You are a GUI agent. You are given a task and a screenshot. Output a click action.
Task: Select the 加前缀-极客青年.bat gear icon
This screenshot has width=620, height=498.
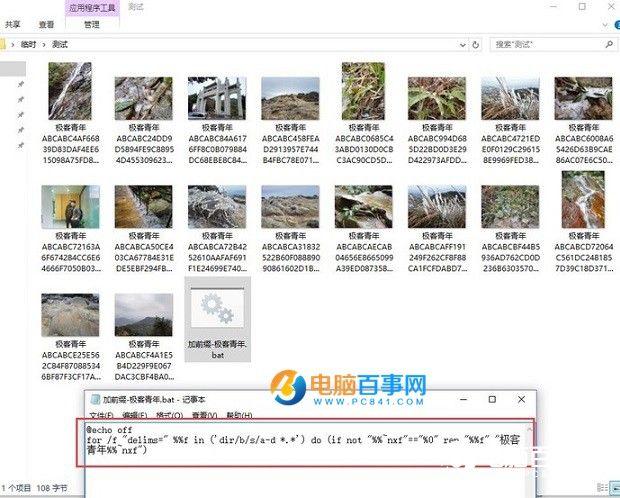click(x=217, y=307)
